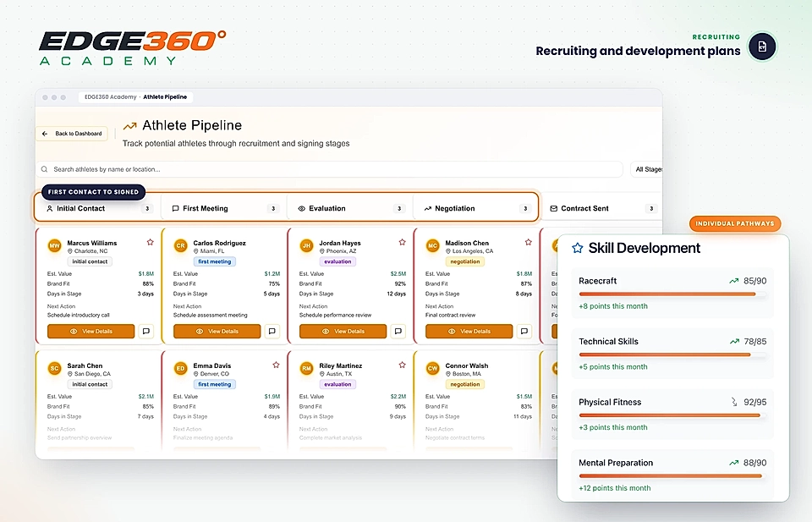Open the All Stages filter dropdown

646,169
